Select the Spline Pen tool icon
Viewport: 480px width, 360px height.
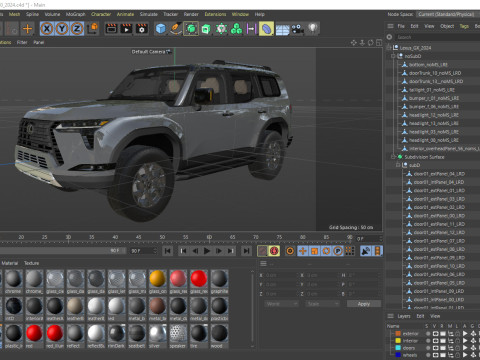[176, 29]
